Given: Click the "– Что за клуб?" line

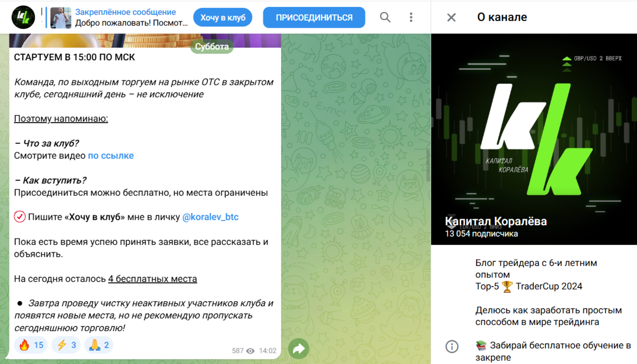Looking at the screenshot, I should pos(46,143).
